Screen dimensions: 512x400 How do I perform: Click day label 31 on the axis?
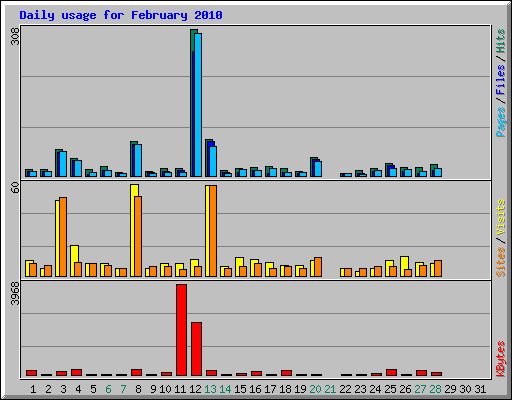(480, 389)
